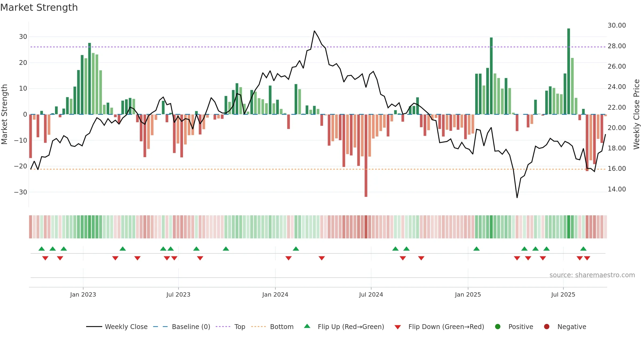Click the rightmost green Flip Up marker
This screenshot has width=644, height=362.
pyautogui.click(x=583, y=249)
